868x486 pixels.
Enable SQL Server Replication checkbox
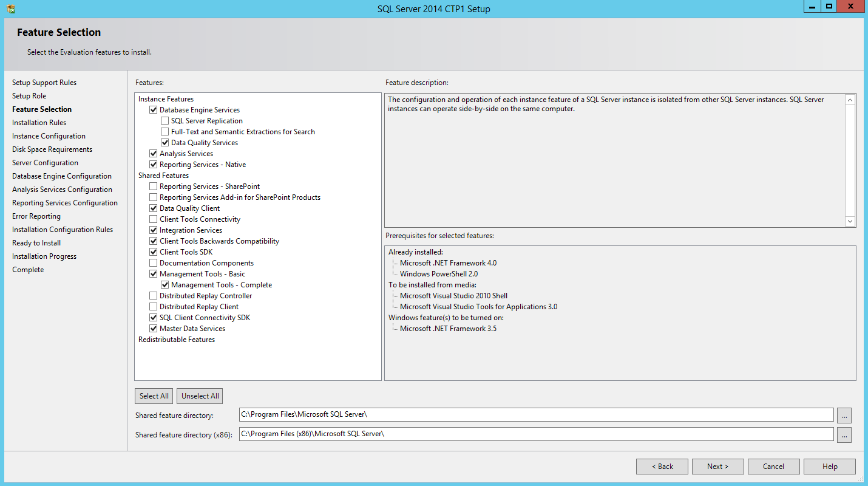164,121
